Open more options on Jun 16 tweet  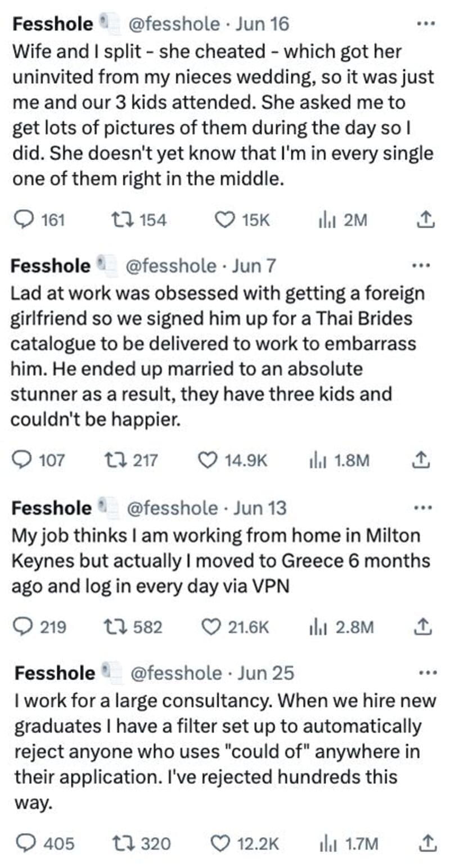pyautogui.click(x=426, y=25)
